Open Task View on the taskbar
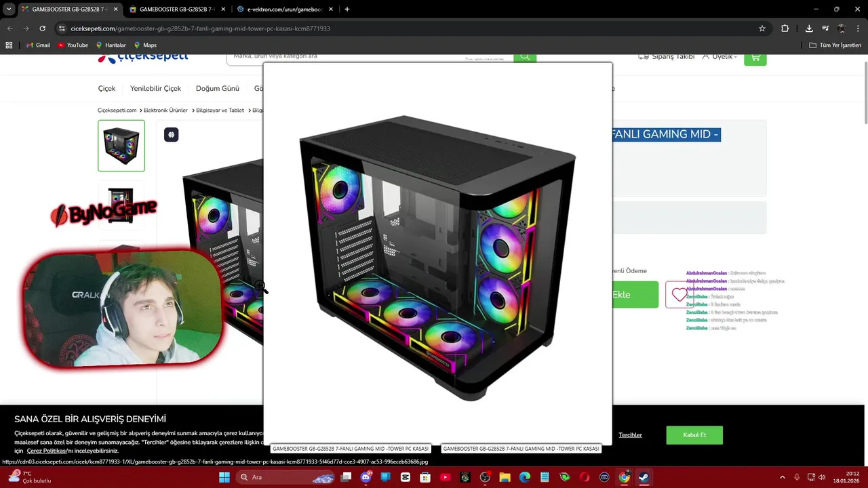Screen dimensions: 868x488 point(346,477)
